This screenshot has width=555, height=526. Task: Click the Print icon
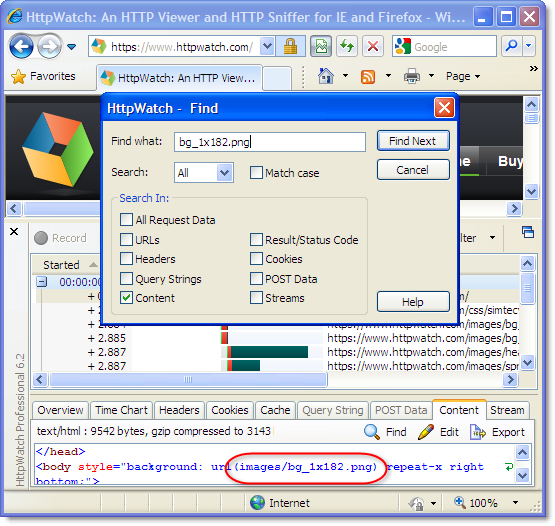(x=412, y=76)
